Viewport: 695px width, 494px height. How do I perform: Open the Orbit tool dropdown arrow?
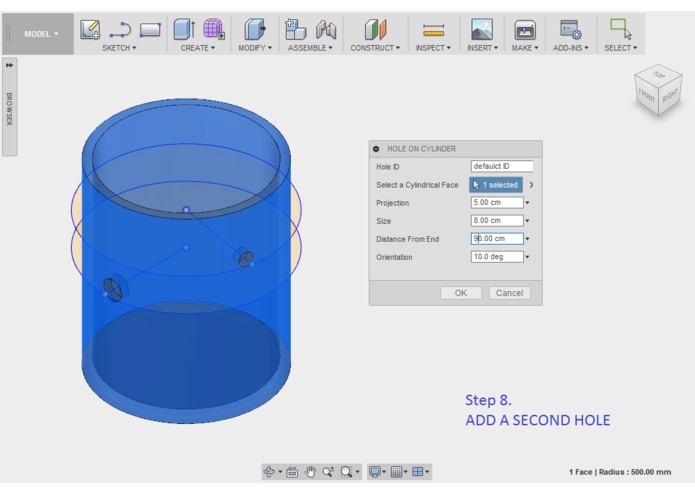[280, 472]
